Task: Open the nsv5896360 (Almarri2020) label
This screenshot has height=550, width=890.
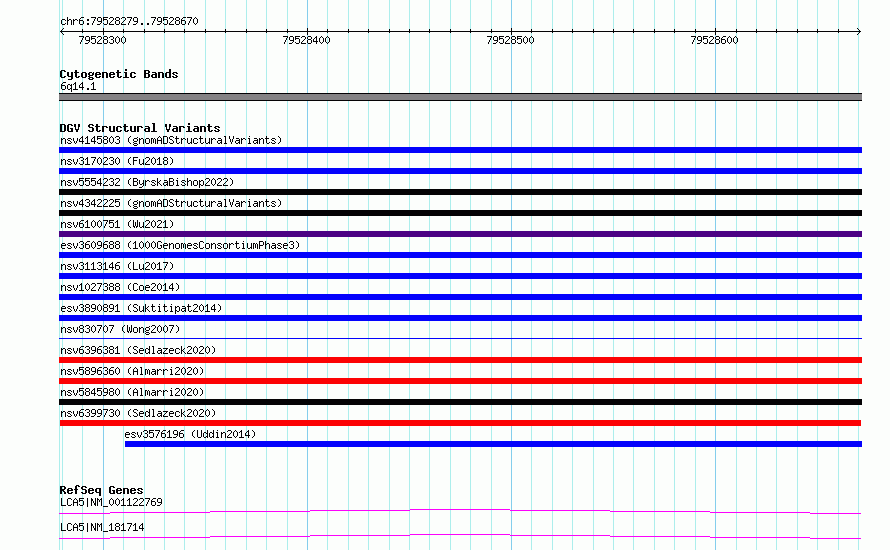Action: [x=132, y=371]
